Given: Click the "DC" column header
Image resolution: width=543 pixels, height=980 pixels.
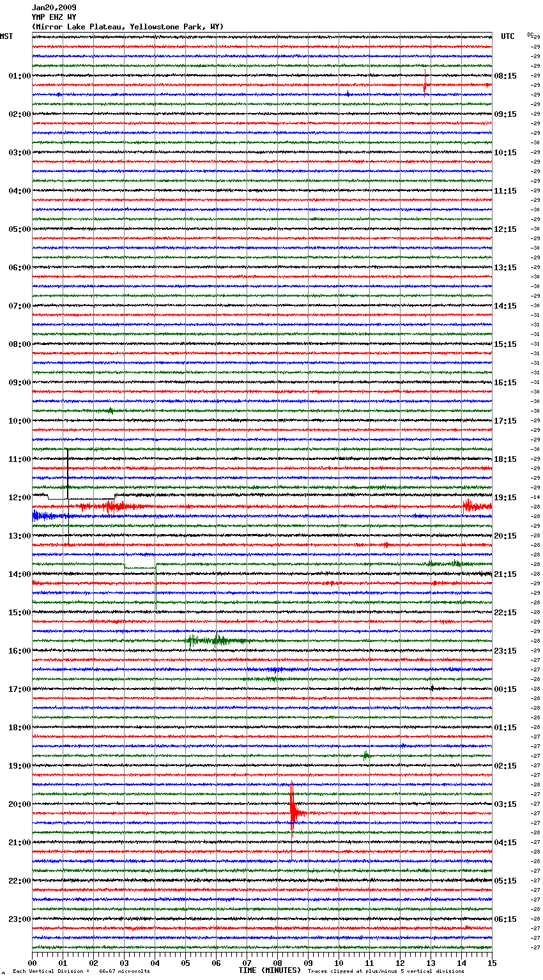Looking at the screenshot, I should (530, 34).
